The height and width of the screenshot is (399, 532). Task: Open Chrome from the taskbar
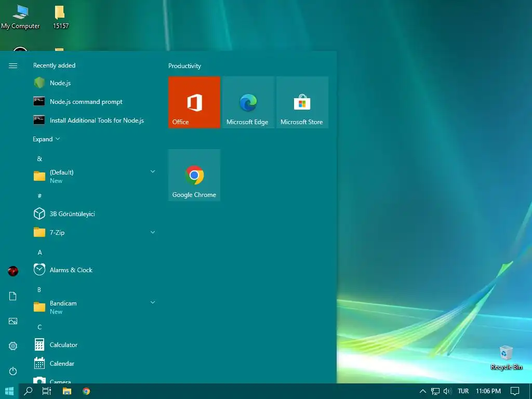[x=86, y=391]
